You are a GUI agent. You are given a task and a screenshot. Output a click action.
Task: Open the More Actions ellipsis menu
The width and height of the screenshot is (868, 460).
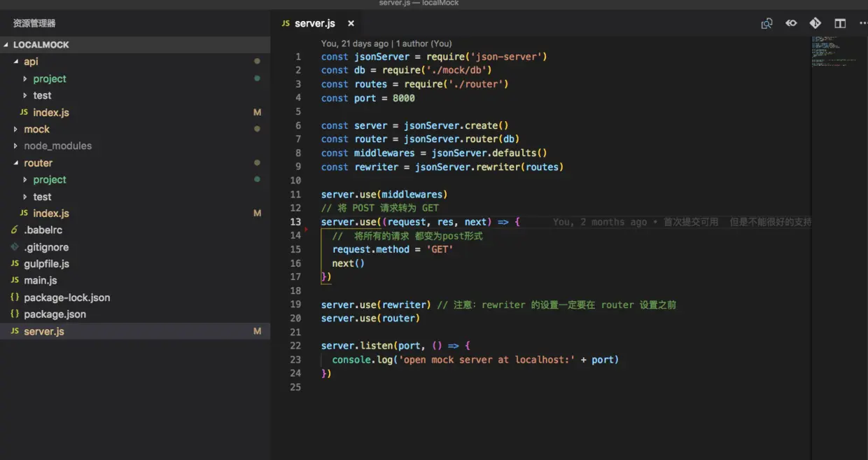[863, 23]
